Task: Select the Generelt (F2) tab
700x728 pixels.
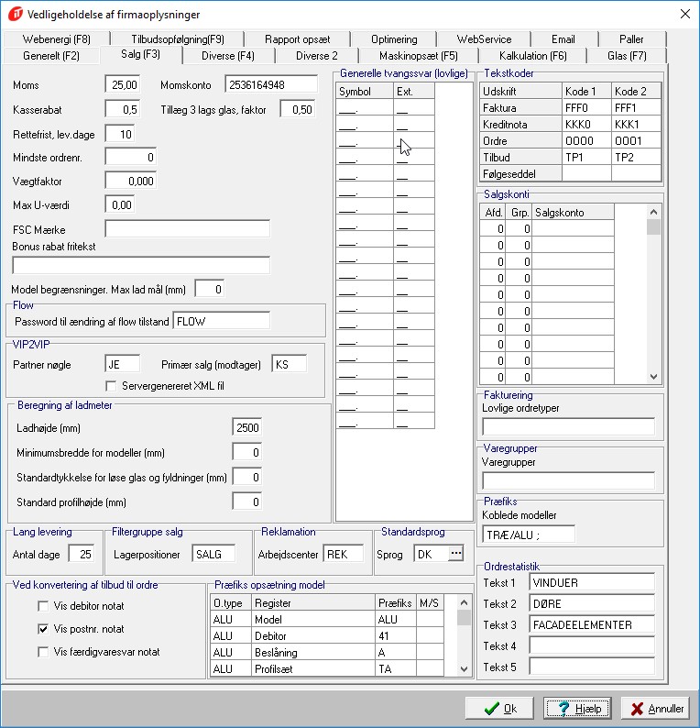Action: pyautogui.click(x=51, y=56)
